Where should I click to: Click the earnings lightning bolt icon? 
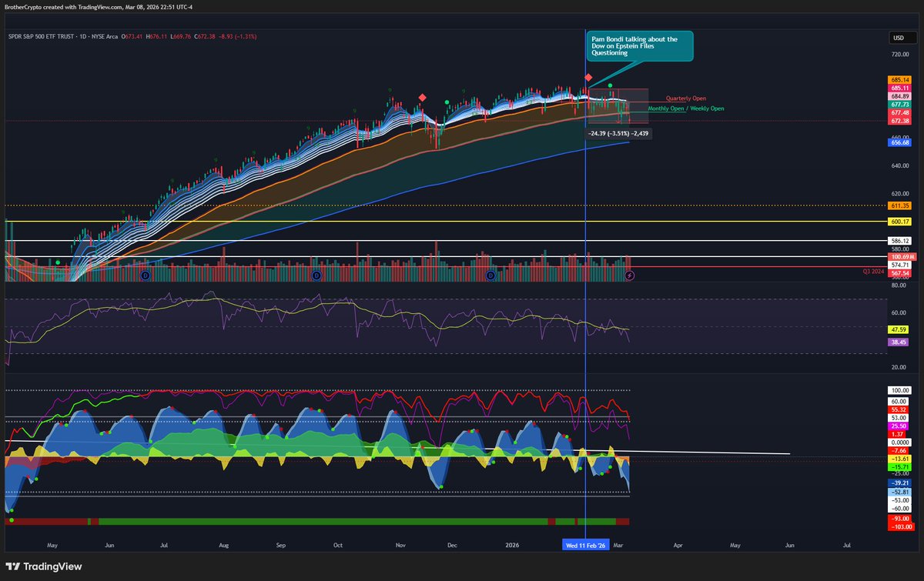[x=629, y=275]
